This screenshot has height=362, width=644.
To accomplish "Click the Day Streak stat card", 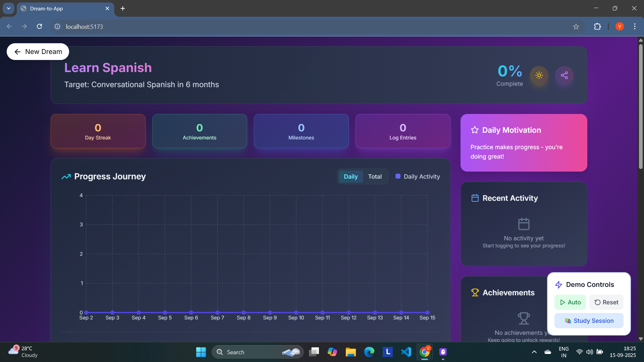I will (98, 131).
